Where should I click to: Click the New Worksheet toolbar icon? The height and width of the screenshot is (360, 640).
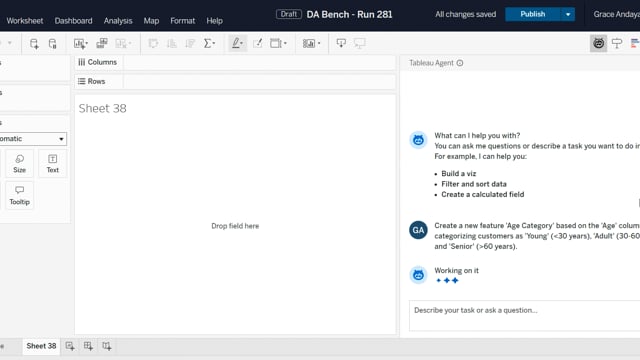[x=80, y=44]
